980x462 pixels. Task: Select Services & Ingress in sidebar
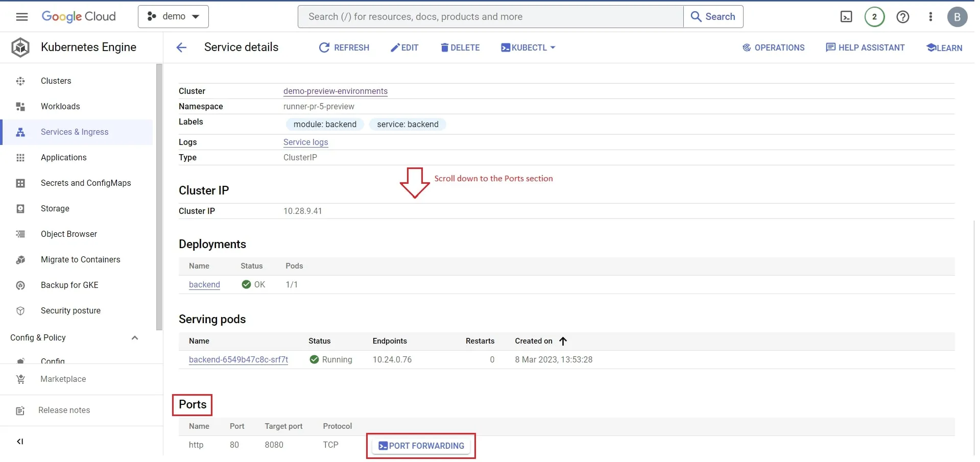74,132
